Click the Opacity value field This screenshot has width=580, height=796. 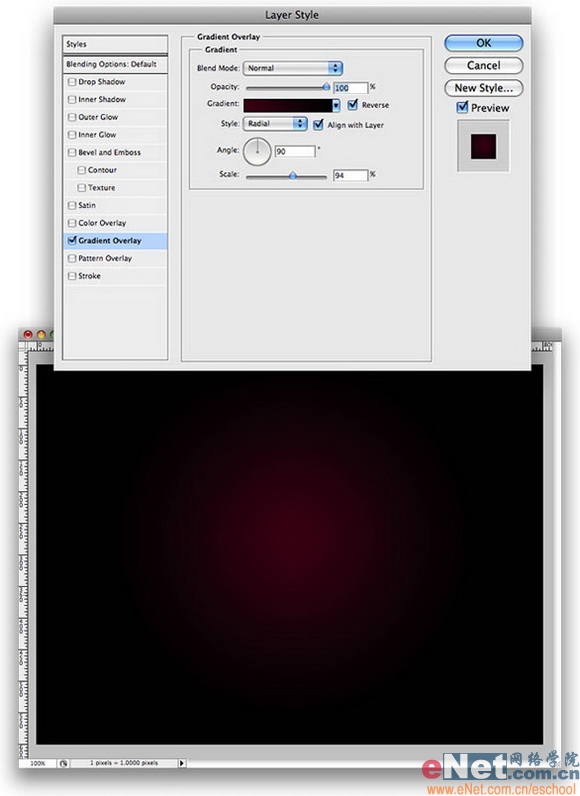(x=350, y=88)
